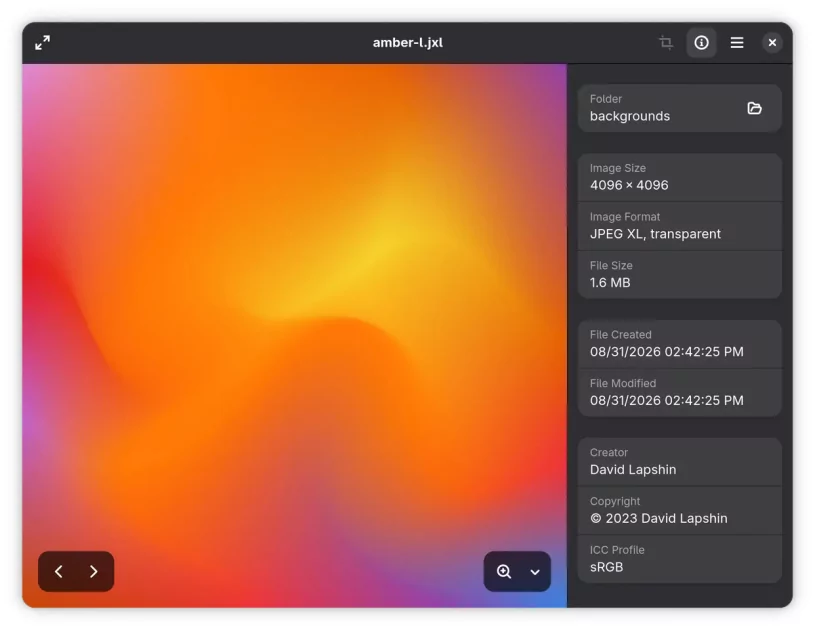815x630 pixels.
Task: Open the containing folder via folder icon
Action: [x=754, y=108]
